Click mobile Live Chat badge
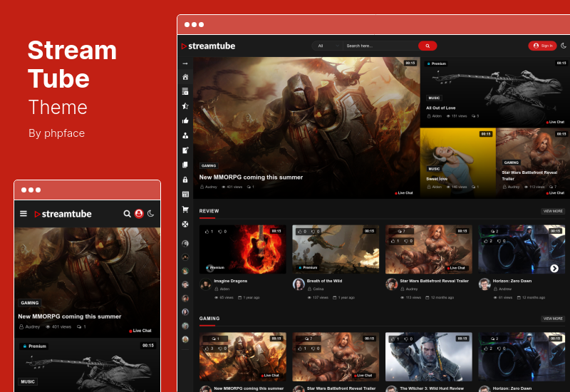The height and width of the screenshot is (392, 570). (x=140, y=331)
